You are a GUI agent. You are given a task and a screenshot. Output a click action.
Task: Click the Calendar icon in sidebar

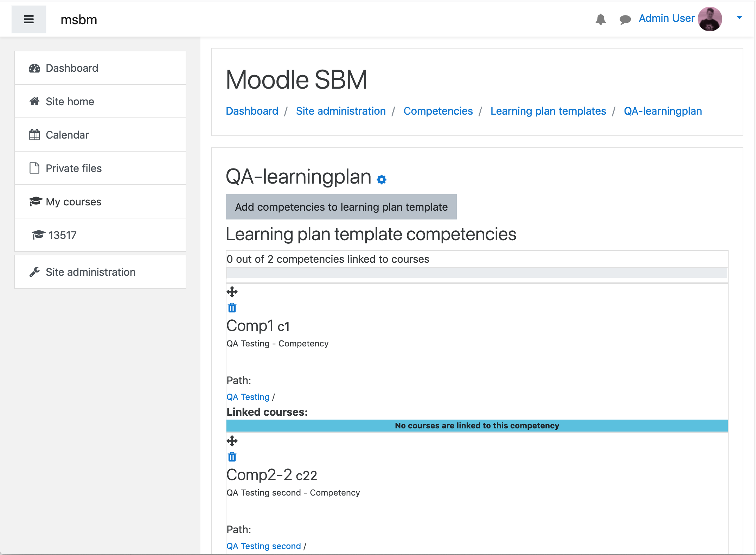coord(34,135)
